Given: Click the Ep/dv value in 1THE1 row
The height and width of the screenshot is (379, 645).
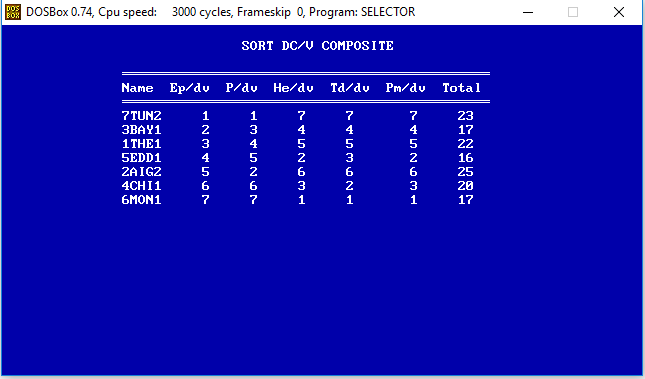Looking at the screenshot, I should pos(206,144).
